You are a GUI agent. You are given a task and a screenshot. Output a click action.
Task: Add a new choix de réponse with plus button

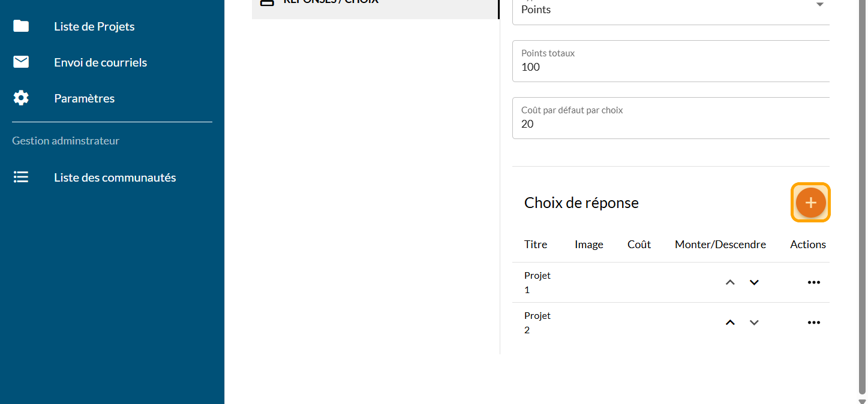tap(810, 203)
